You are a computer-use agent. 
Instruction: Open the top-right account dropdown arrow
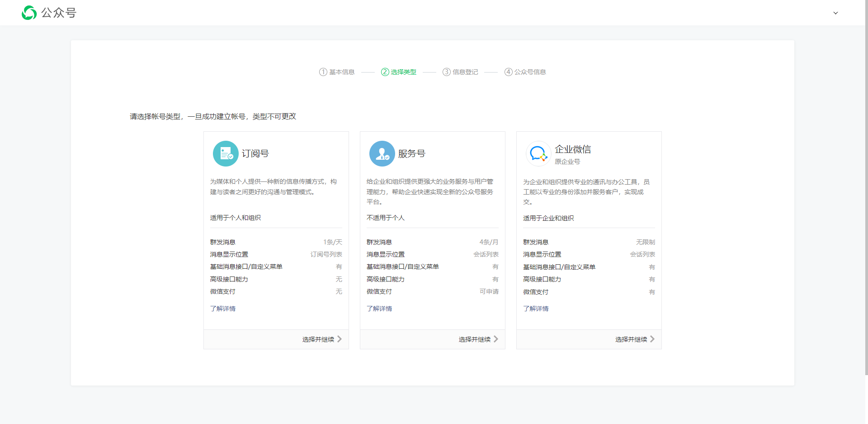point(835,13)
